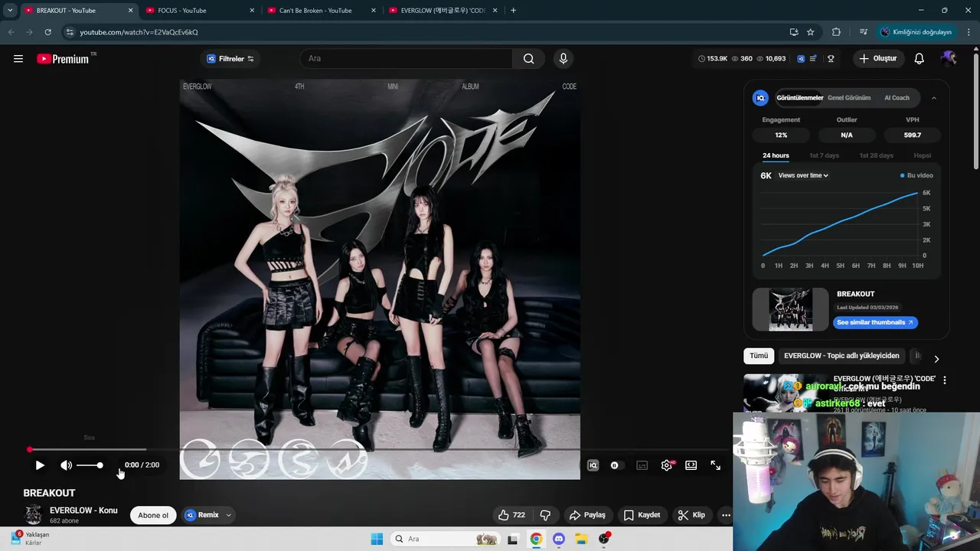
Task: Subscribe with Abone ol button
Action: tap(153, 515)
